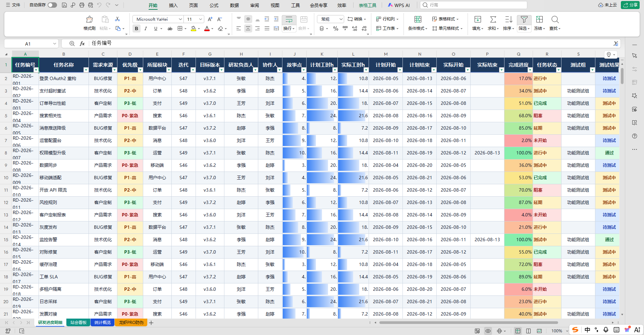This screenshot has width=644, height=335.
Task: Open the filter dropdown on 优先级 header
Action: 140,70
